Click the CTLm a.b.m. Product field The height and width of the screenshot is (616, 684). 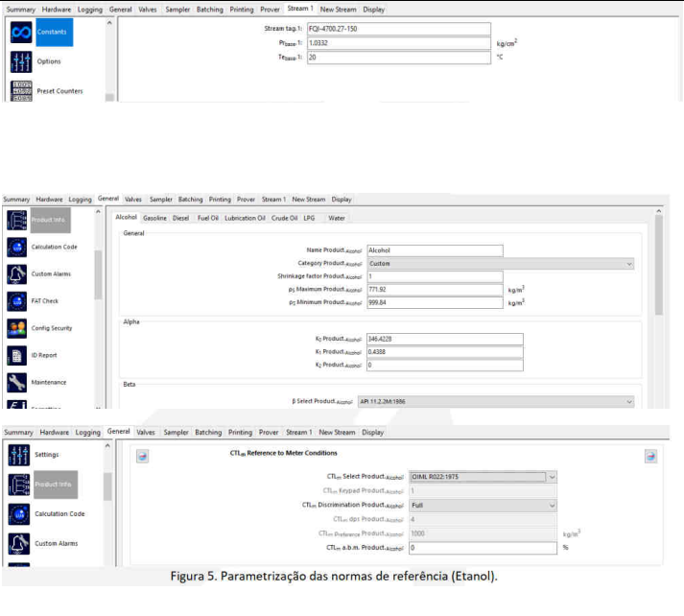coord(483,548)
